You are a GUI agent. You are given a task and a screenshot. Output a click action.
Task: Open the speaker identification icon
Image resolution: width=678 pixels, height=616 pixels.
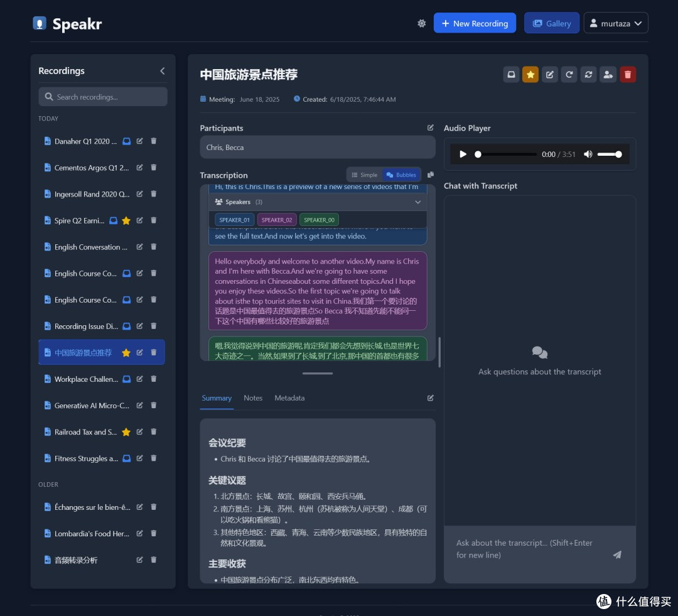(x=608, y=74)
